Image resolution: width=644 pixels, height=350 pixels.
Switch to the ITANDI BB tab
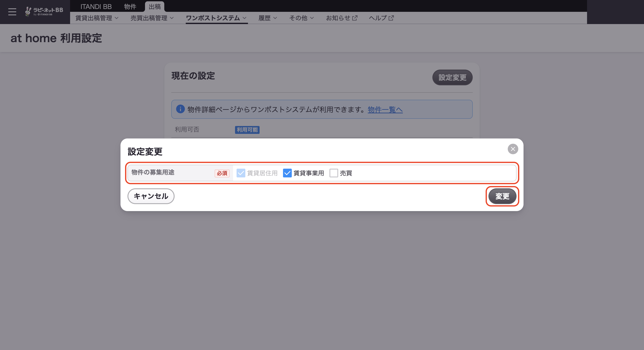96,7
